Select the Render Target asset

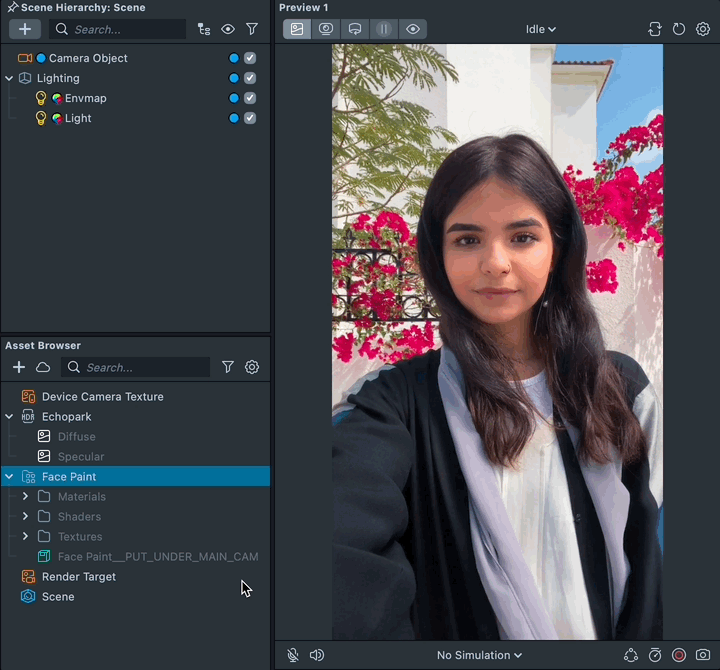(x=78, y=577)
